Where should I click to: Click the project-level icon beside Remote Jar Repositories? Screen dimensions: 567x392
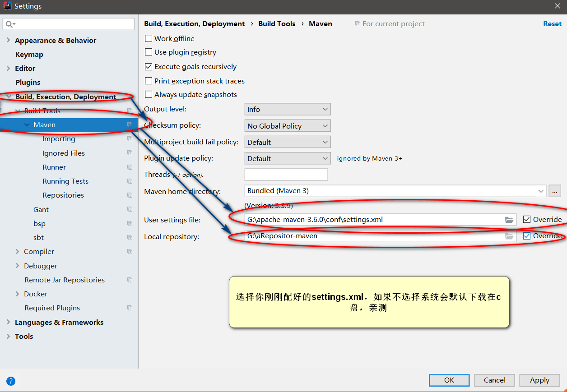(x=130, y=280)
